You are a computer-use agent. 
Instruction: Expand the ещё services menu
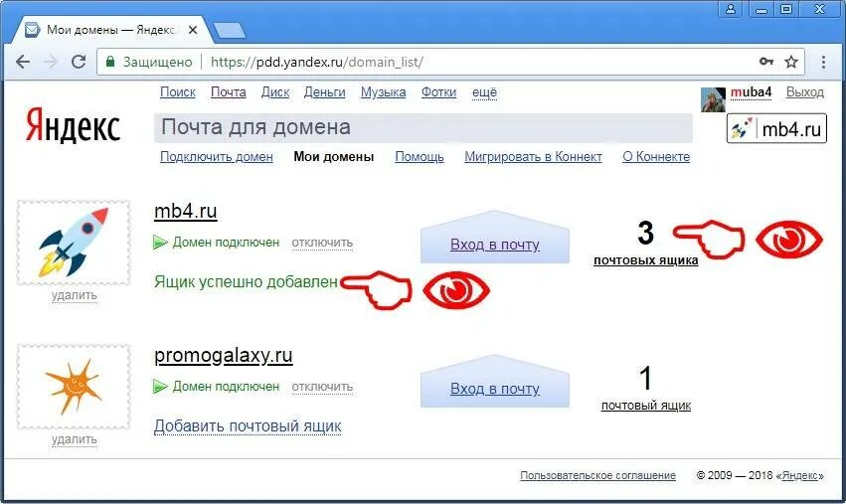[484, 92]
